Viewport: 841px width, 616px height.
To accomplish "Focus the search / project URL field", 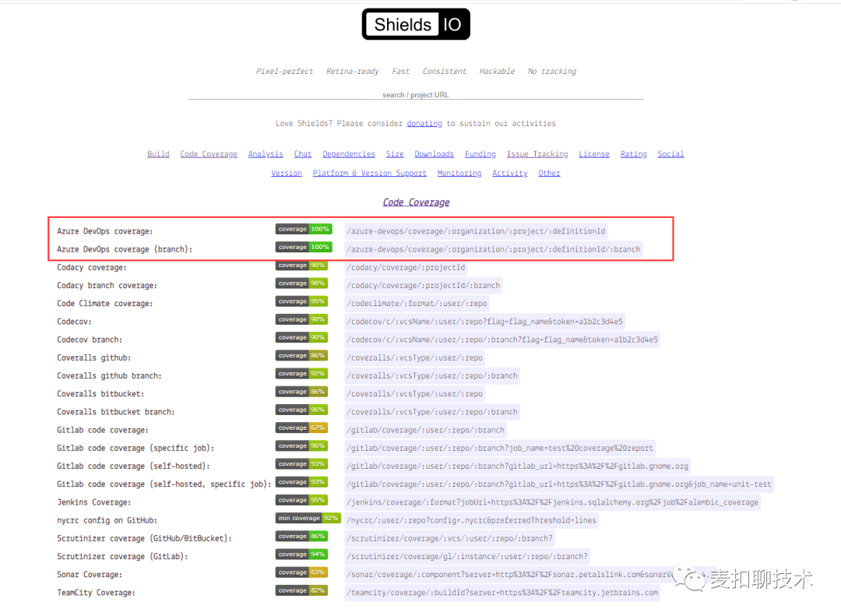I will 416,94.
